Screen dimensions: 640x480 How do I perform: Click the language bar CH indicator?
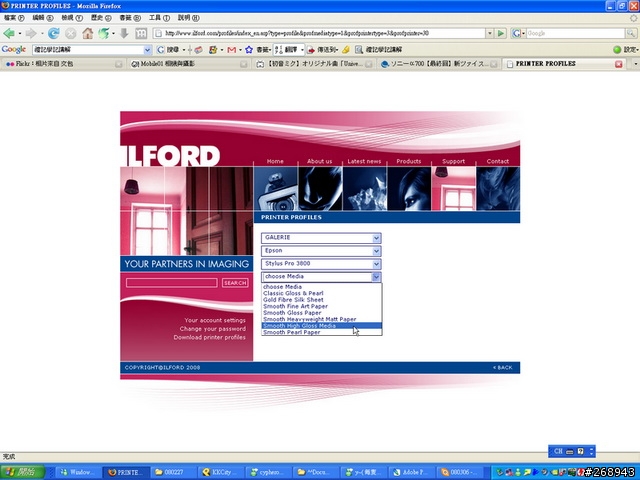click(558, 451)
